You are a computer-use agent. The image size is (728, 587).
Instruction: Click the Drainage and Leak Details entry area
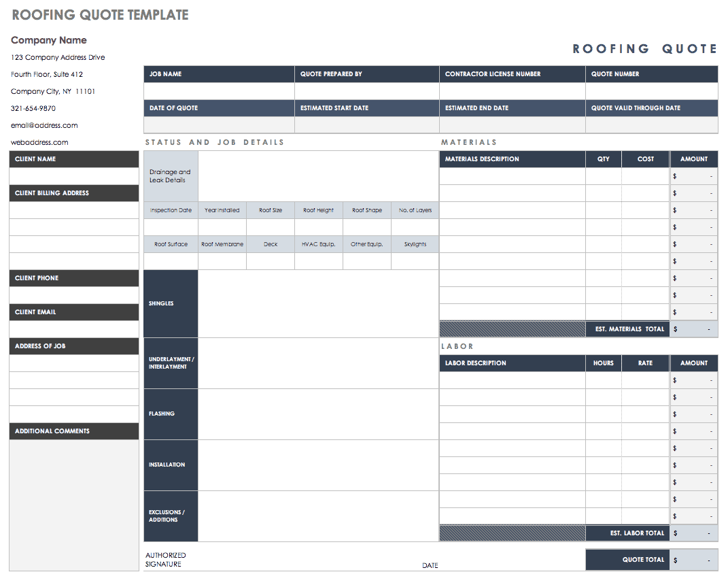click(x=318, y=176)
